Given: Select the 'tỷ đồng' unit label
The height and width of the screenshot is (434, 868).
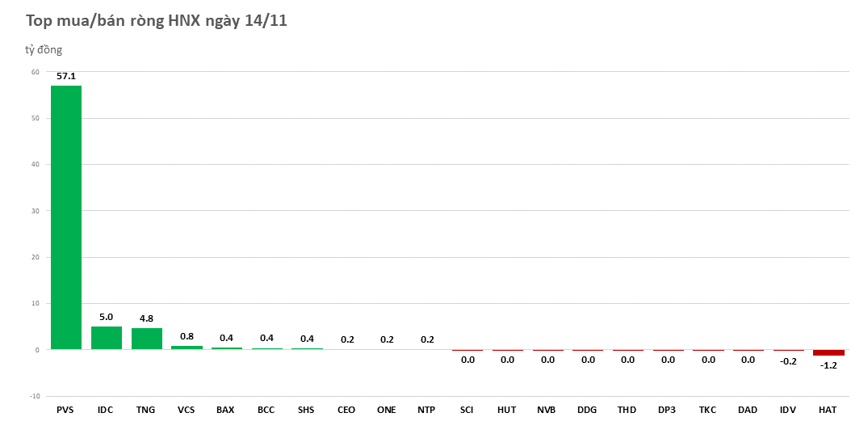Looking at the screenshot, I should coord(44,50).
